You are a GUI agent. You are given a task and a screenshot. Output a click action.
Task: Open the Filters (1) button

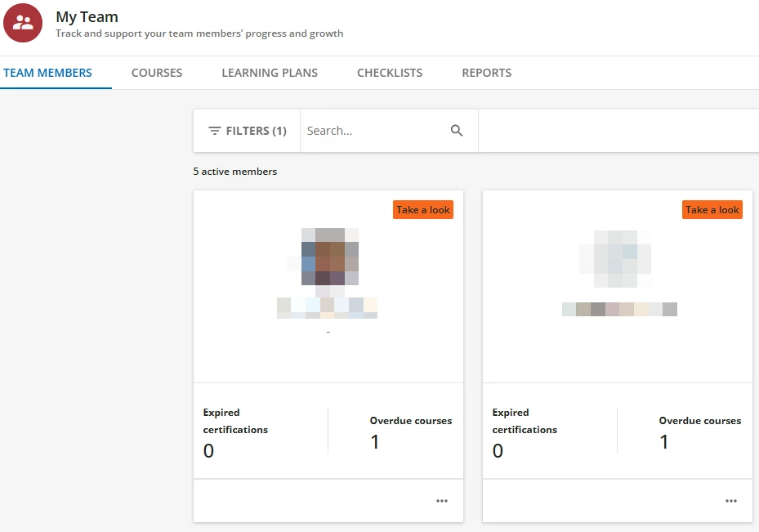(x=247, y=131)
